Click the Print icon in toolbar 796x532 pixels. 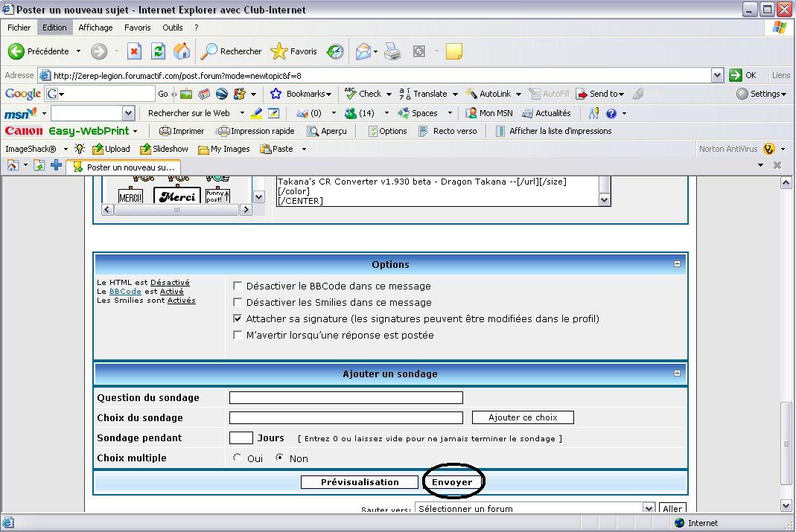392,51
